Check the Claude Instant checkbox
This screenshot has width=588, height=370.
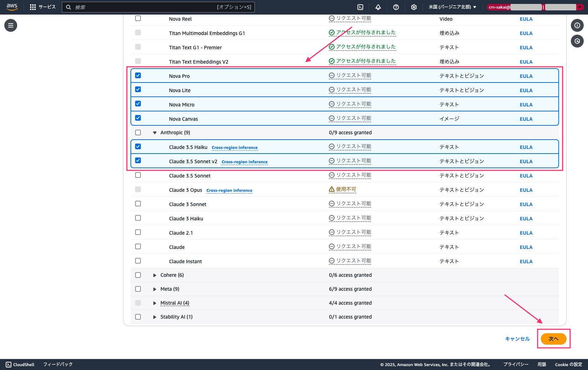tap(138, 261)
